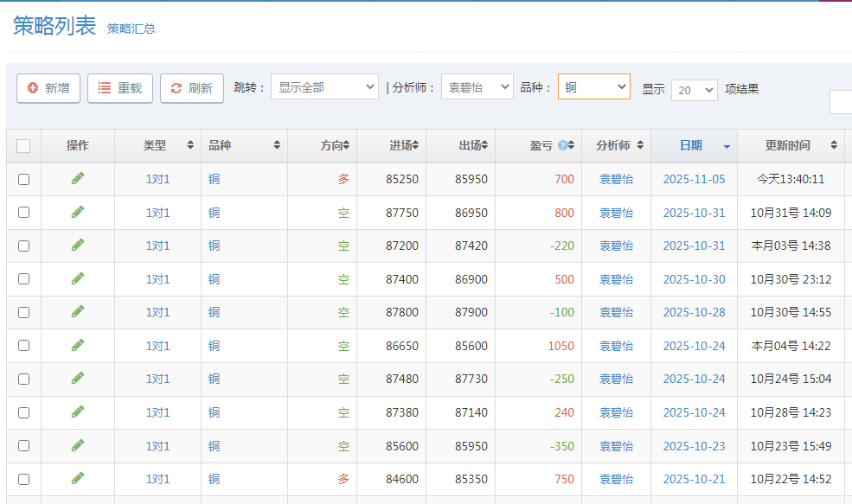The image size is (852, 504).
Task: Sort by 品种 column sort arrows
Action: tap(277, 146)
